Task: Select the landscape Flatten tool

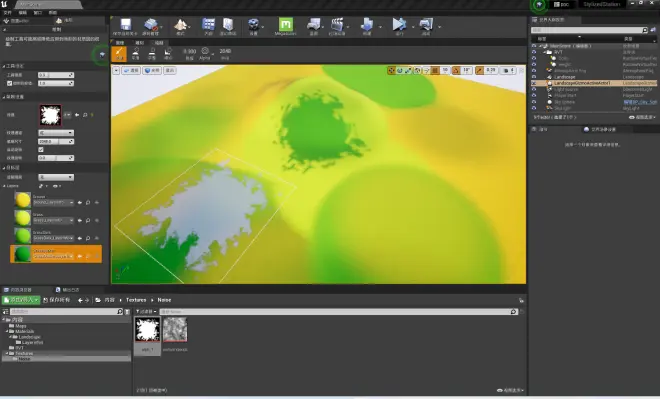Action: (152, 54)
